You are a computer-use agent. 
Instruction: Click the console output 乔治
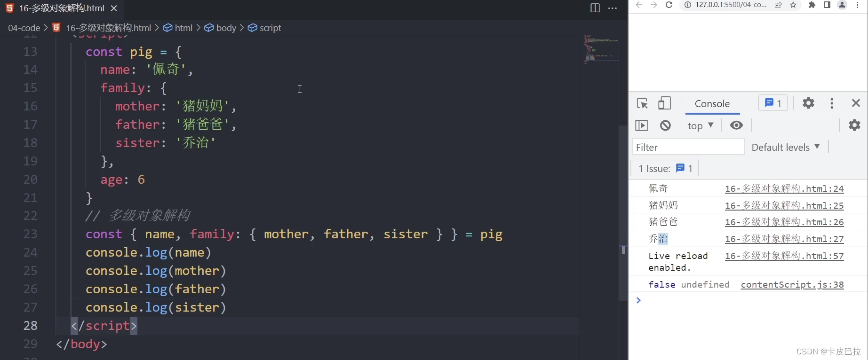click(658, 239)
